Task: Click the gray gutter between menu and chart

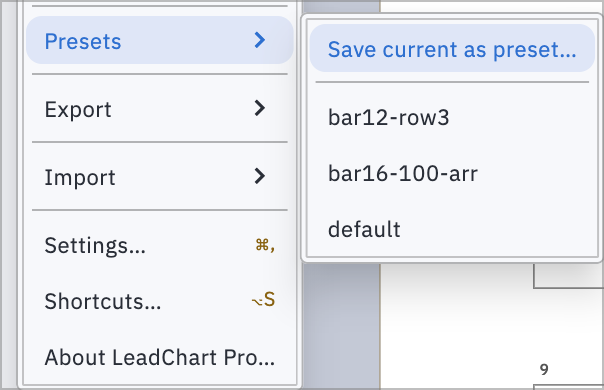Action: click(341, 326)
